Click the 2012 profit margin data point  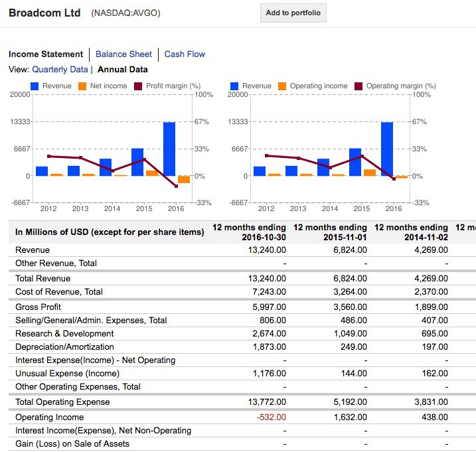(49, 157)
